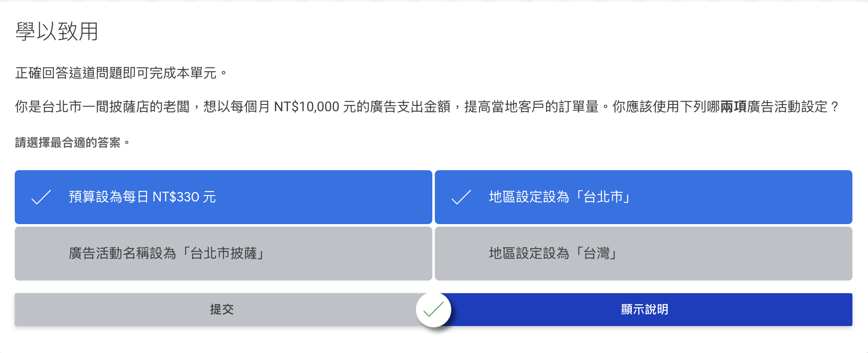Screen dimensions: 868x353
Task: Click 提高當地客戶的訂單量 in the question
Action: (x=531, y=107)
